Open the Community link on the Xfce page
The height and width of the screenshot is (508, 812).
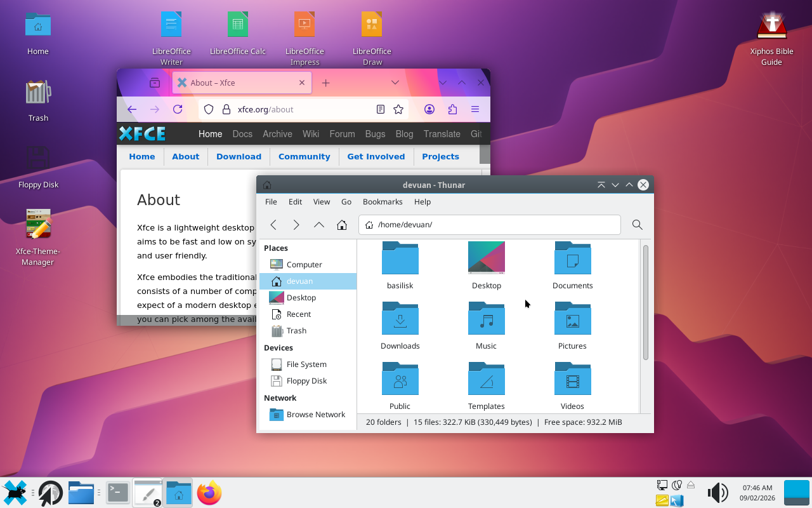click(x=304, y=157)
